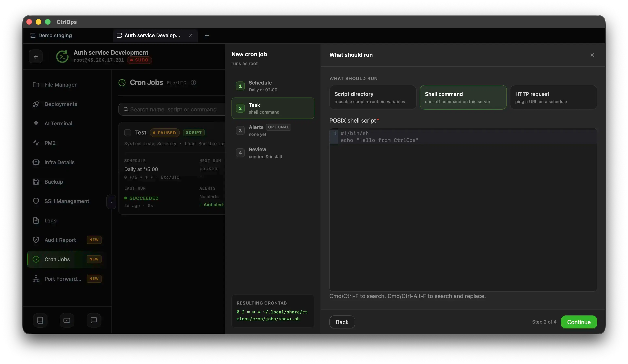Click the + Add alert link
The image size is (628, 364).
coord(212,204)
